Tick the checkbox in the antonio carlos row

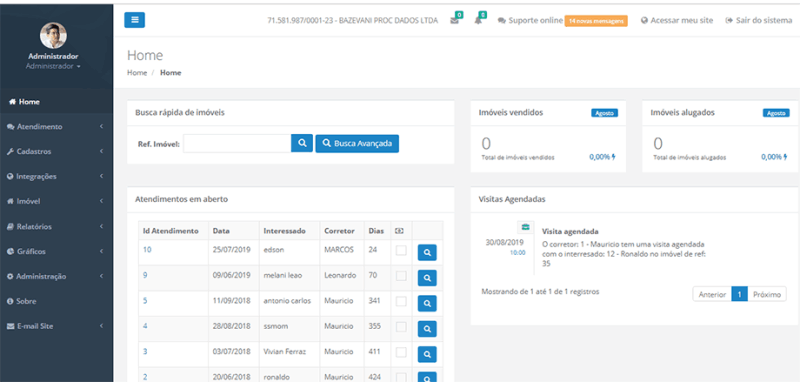(x=401, y=301)
